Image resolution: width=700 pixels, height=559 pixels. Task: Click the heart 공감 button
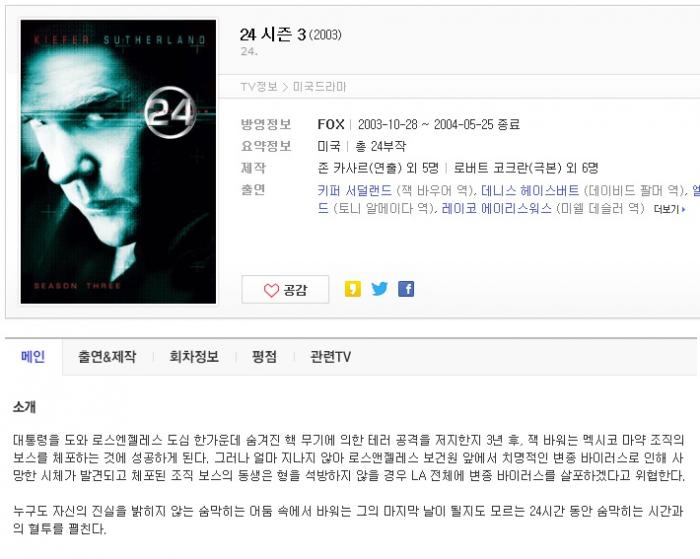pos(285,290)
